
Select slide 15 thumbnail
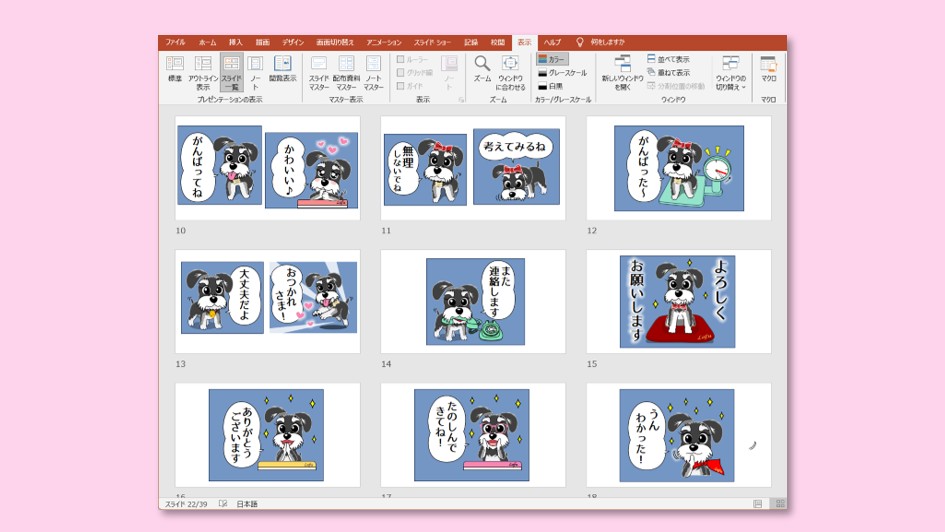(x=679, y=301)
